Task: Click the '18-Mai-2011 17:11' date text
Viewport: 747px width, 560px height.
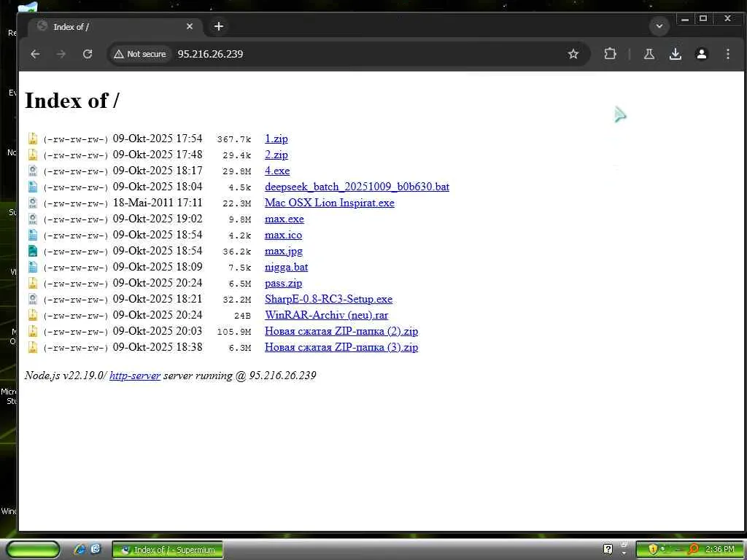Action: point(158,203)
